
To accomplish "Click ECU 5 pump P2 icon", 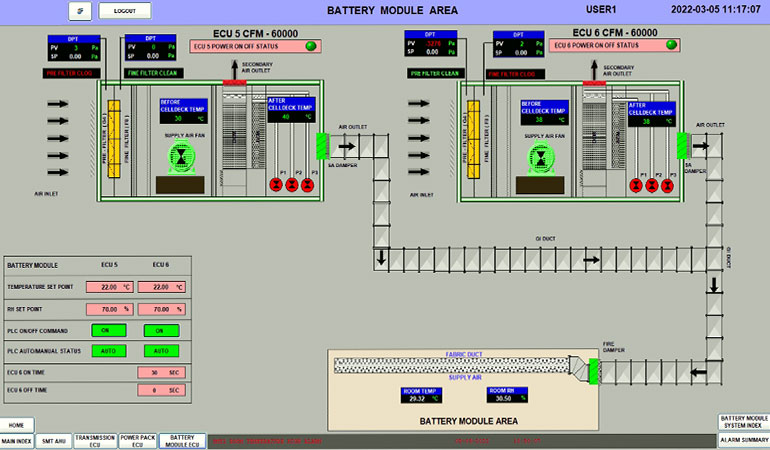I will coord(292,185).
